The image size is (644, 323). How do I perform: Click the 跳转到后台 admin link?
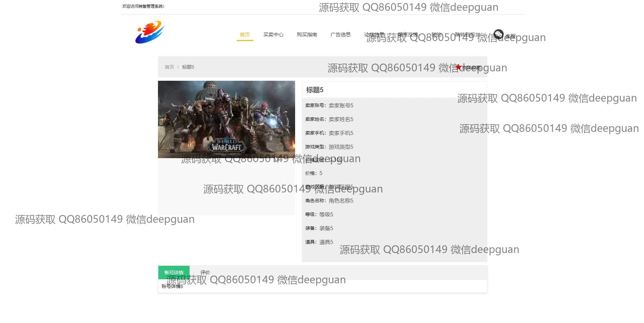tap(468, 35)
